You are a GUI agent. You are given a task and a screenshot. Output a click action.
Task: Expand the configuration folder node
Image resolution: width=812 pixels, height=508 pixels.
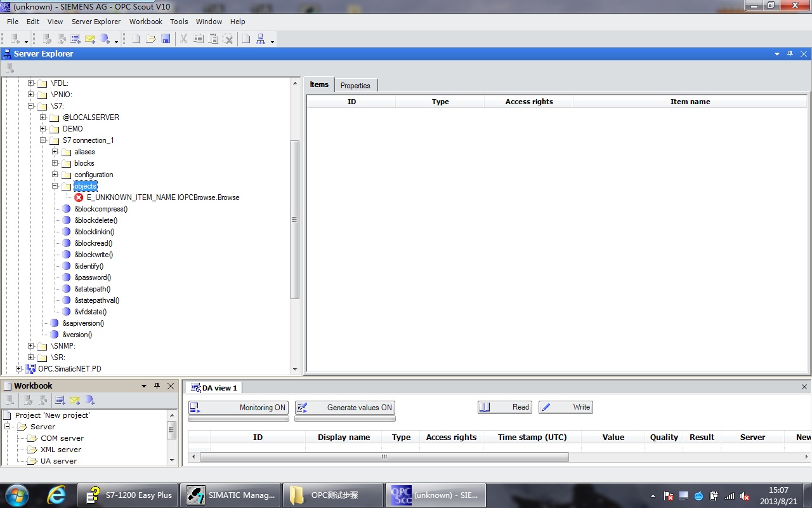point(55,175)
